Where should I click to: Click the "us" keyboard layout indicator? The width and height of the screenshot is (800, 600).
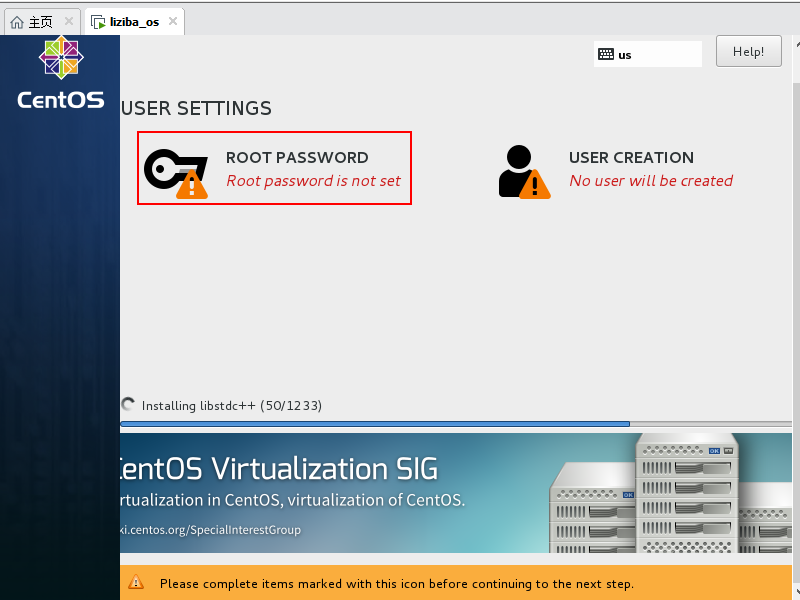pyautogui.click(x=625, y=55)
